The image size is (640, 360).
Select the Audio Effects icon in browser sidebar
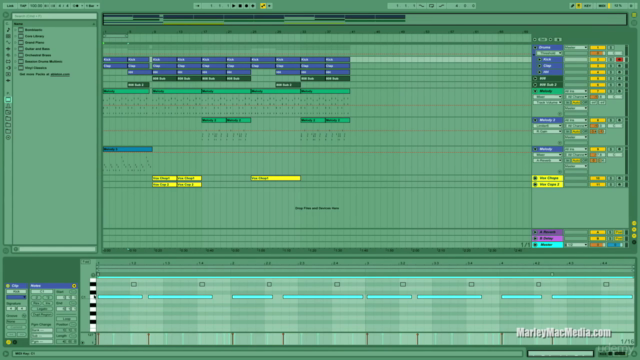click(8, 49)
